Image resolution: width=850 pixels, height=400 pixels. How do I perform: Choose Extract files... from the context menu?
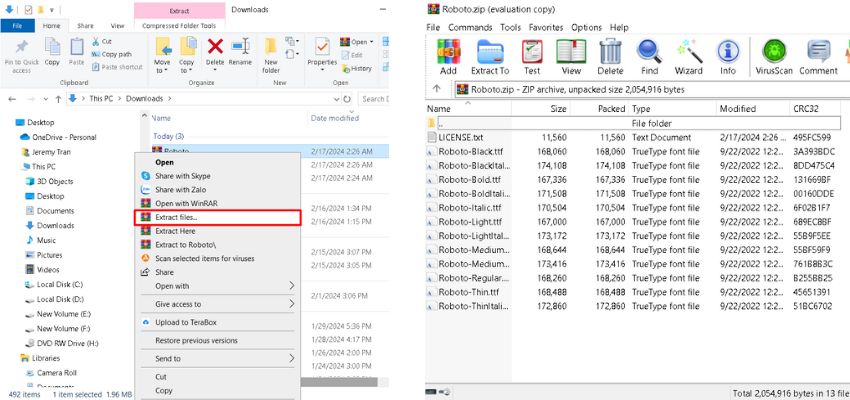[217, 217]
